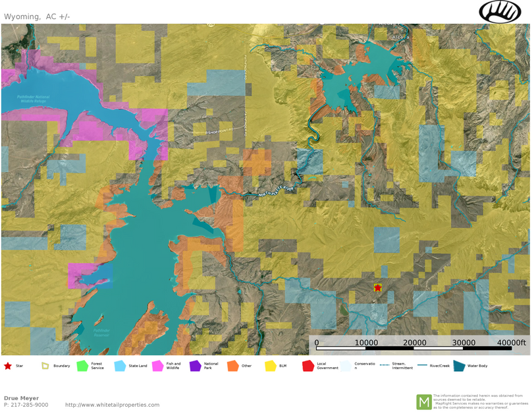Click the bear paw logo

point(500,12)
